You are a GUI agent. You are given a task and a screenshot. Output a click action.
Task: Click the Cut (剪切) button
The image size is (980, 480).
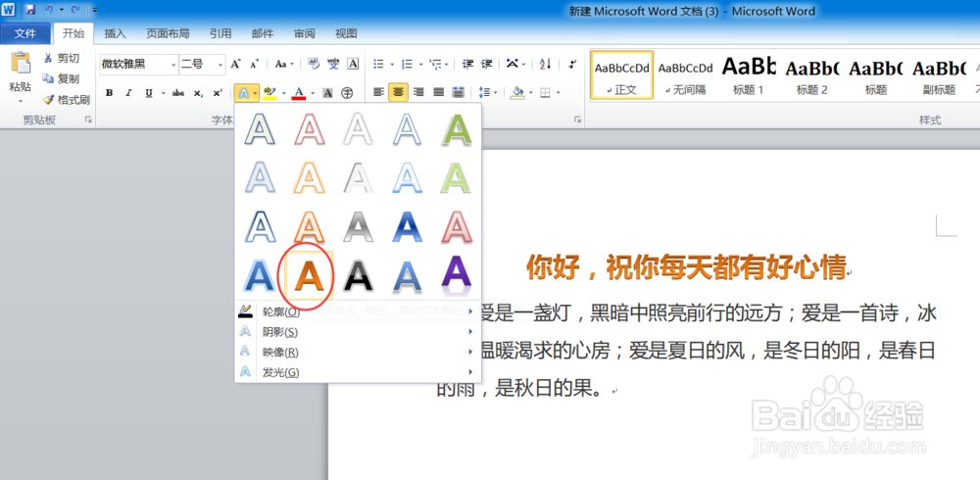61,58
